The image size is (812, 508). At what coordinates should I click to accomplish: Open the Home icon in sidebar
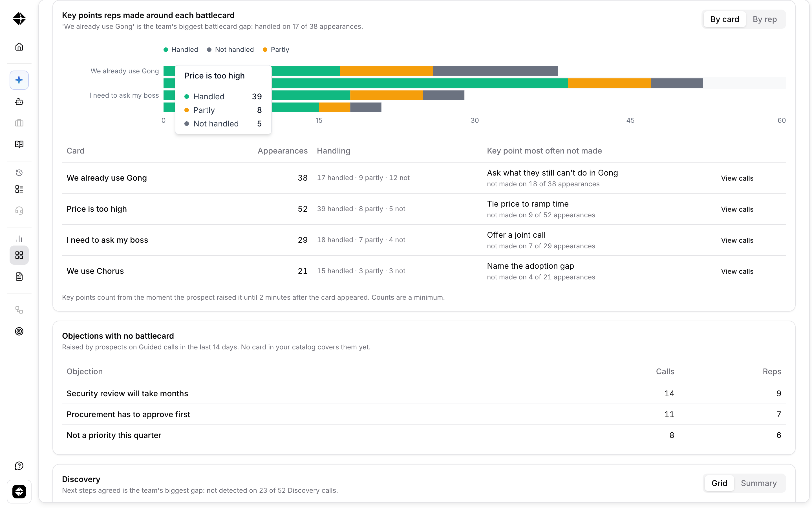pyautogui.click(x=19, y=47)
